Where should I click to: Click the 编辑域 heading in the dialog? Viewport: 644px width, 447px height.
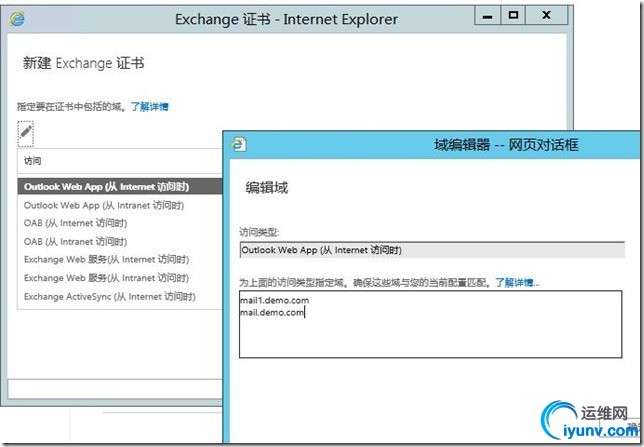pos(267,188)
